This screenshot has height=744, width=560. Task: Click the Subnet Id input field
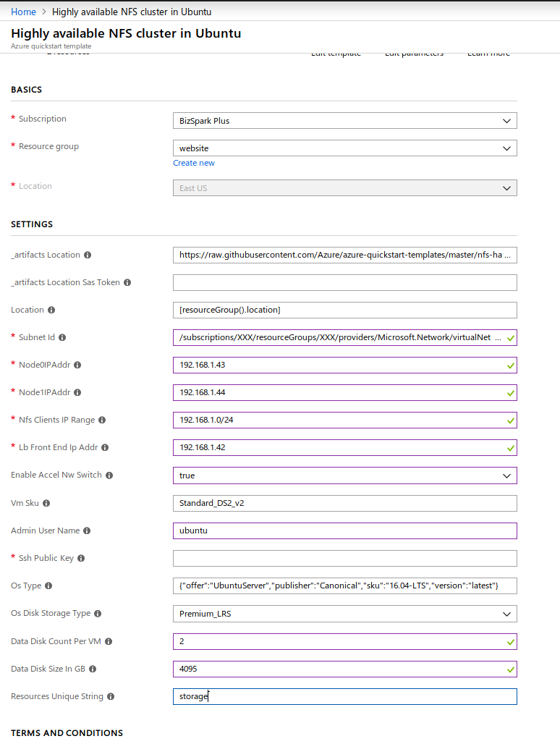[344, 338]
